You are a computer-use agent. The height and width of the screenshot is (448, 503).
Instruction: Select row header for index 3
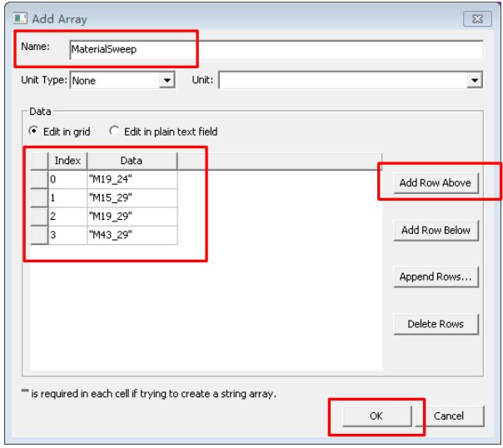pyautogui.click(x=39, y=235)
